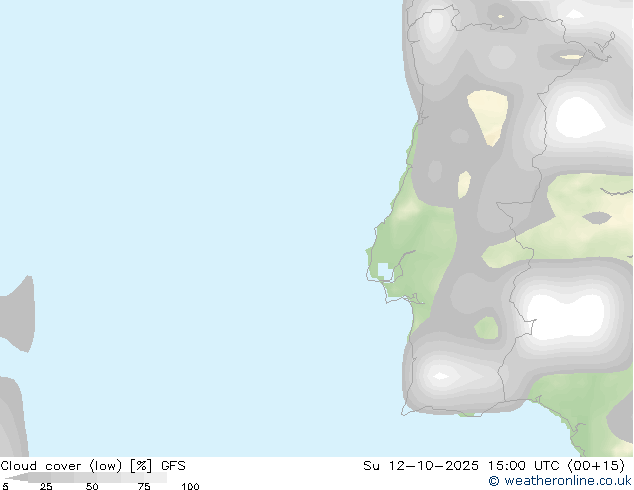This screenshot has height=490, width=634.
Task: Click the 'Cloud cover (low) [%] GFS' title
Action: coord(93,466)
